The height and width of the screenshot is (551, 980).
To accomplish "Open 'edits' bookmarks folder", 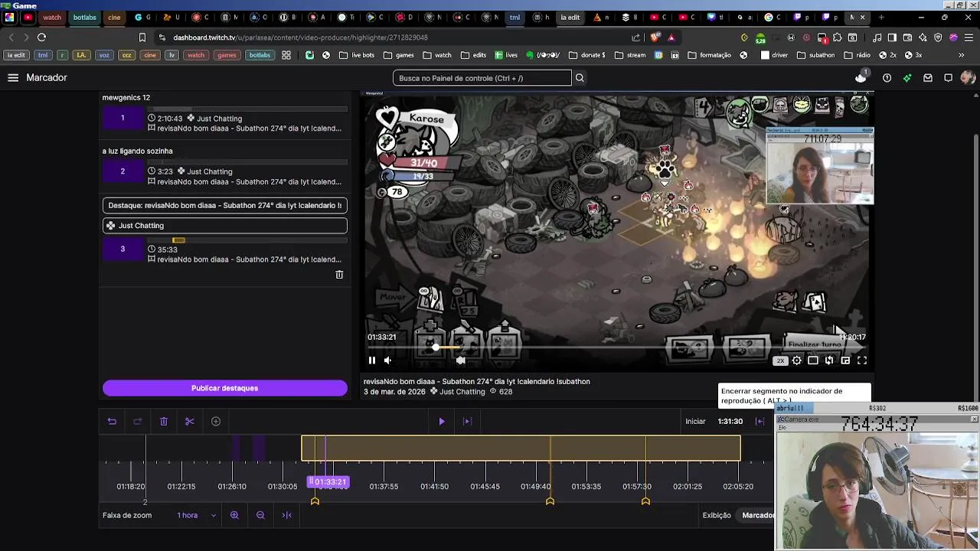I will coord(472,55).
